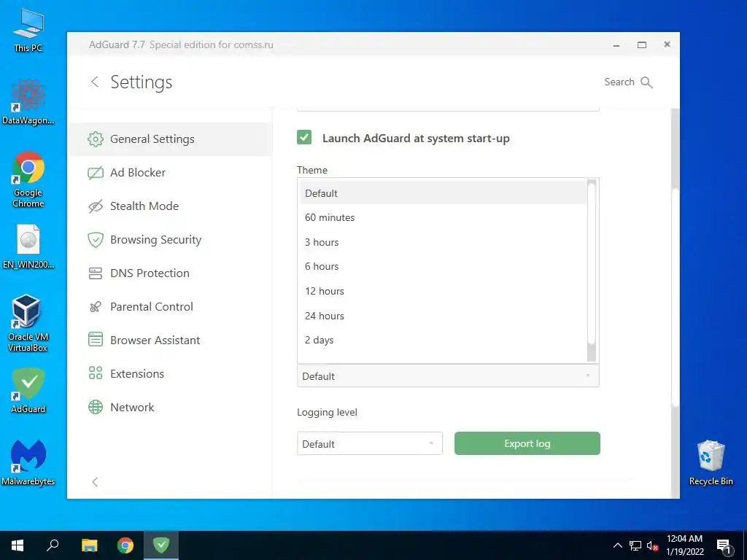This screenshot has width=747, height=560.
Task: Select the This PC desktop icon
Action: 28,31
